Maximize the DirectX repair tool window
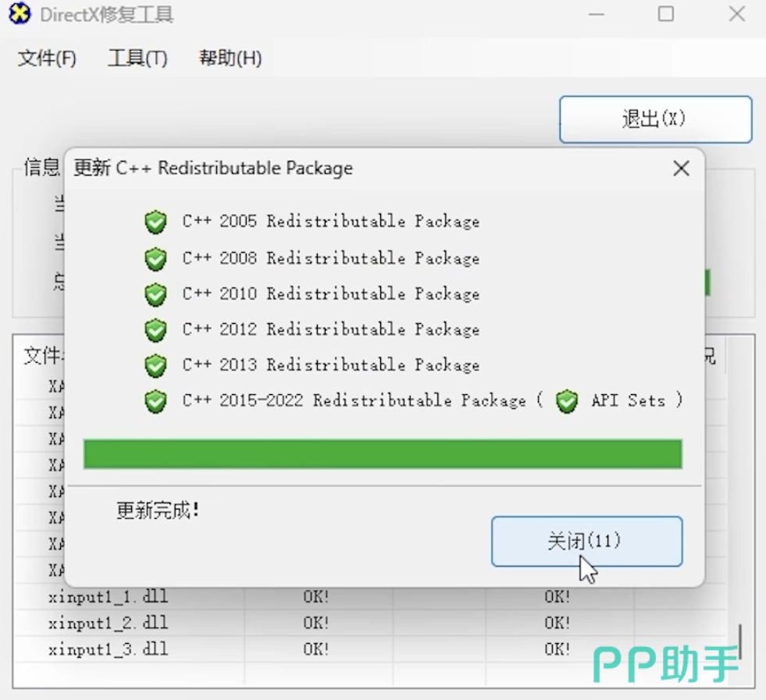This screenshot has width=766, height=700. [666, 14]
